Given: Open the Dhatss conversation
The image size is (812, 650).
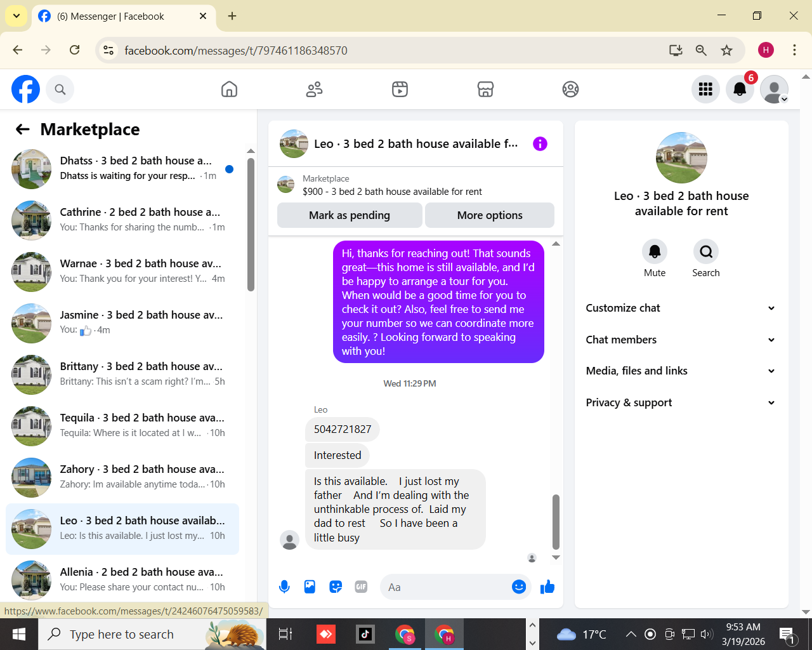Looking at the screenshot, I should pos(122,169).
